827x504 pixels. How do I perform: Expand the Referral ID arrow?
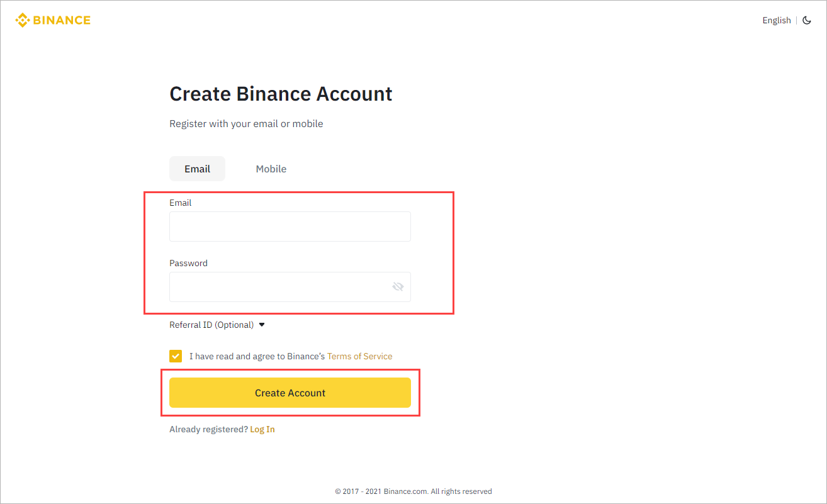click(262, 325)
